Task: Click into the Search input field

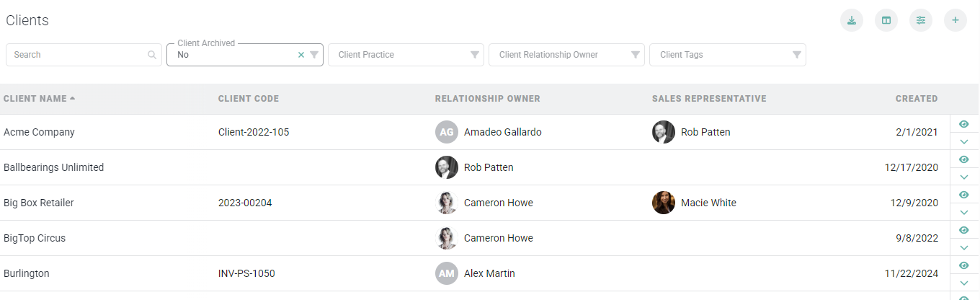Action: 76,55
